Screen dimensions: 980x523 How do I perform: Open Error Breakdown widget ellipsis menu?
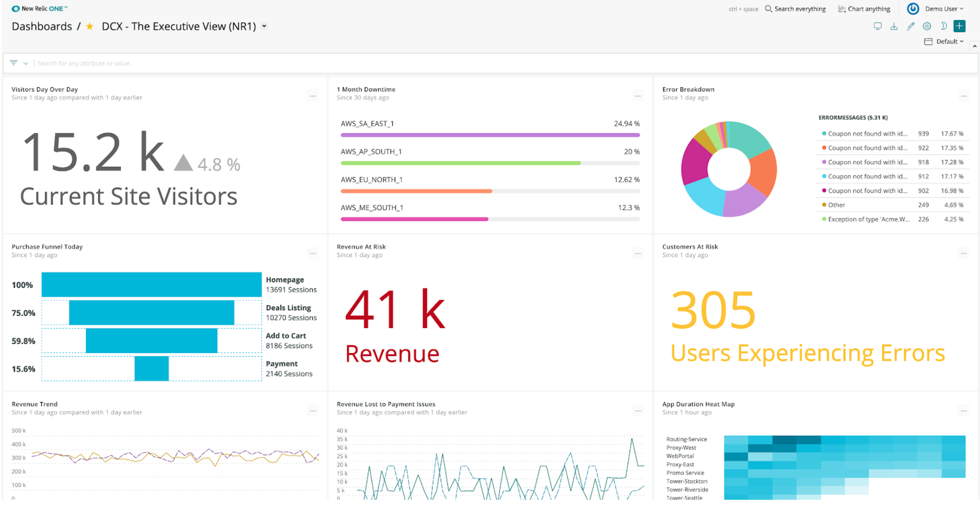(963, 96)
